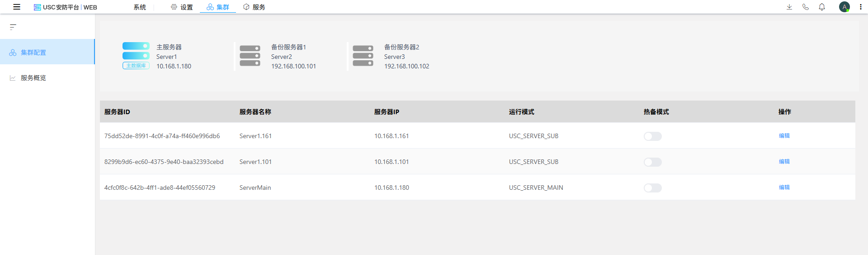Open the vertical three-dots more menu

click(x=861, y=7)
